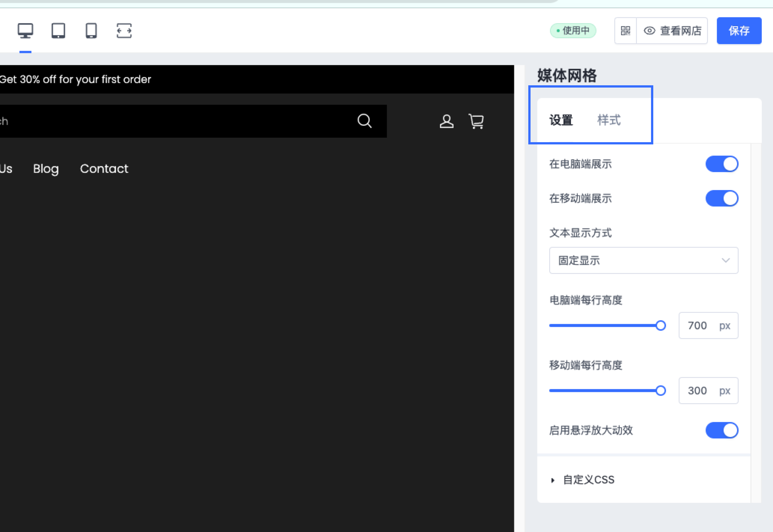Click the Blog navigation link
The height and width of the screenshot is (532, 773).
[x=46, y=169]
